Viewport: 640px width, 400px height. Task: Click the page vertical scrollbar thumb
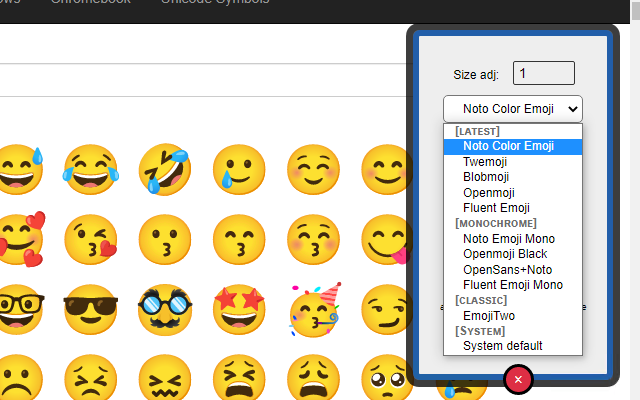[636, 9]
